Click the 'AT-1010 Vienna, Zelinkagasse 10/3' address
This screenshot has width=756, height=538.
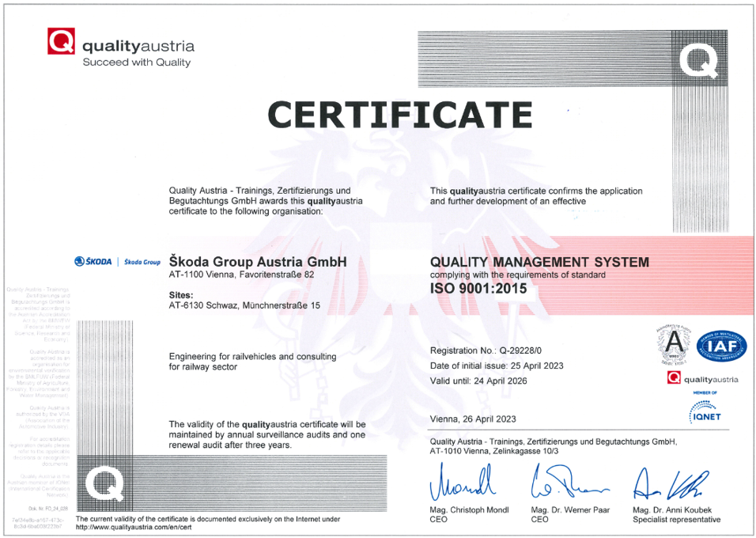[x=494, y=452]
